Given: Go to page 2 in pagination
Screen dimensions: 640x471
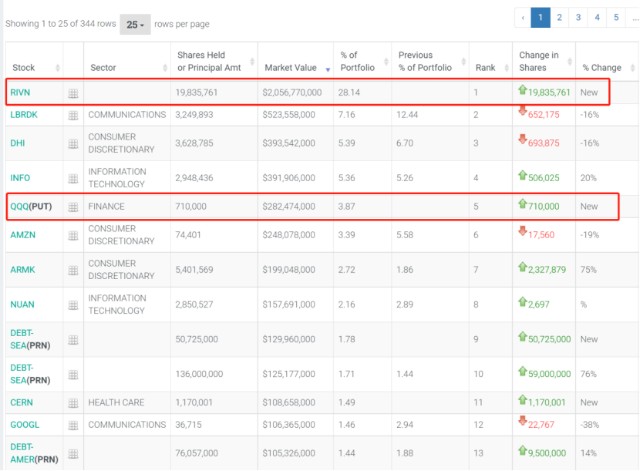Looking at the screenshot, I should [x=560, y=18].
